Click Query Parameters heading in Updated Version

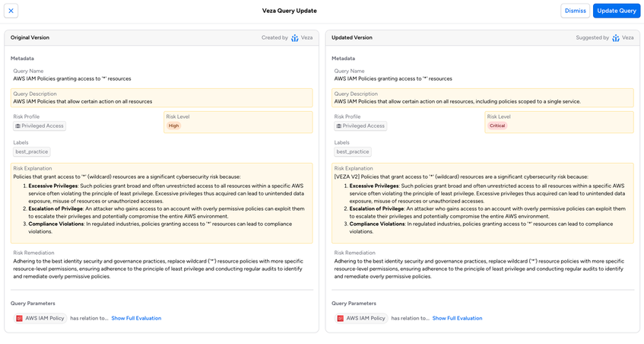(x=354, y=304)
